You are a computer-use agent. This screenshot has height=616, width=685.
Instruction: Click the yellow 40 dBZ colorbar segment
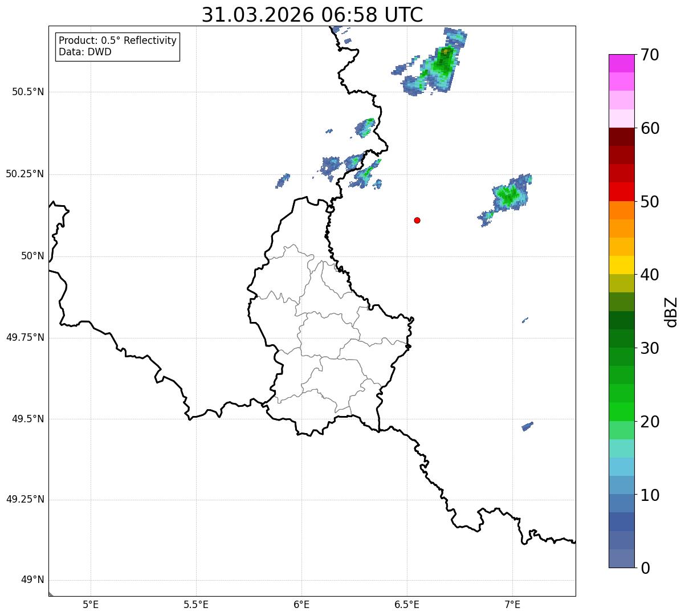[x=621, y=265]
